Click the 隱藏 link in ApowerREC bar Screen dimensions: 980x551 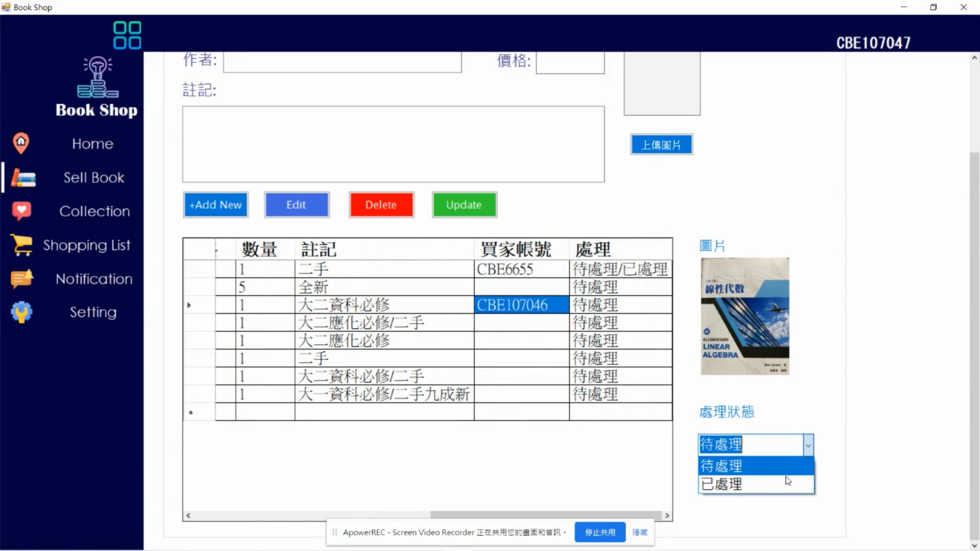(640, 532)
